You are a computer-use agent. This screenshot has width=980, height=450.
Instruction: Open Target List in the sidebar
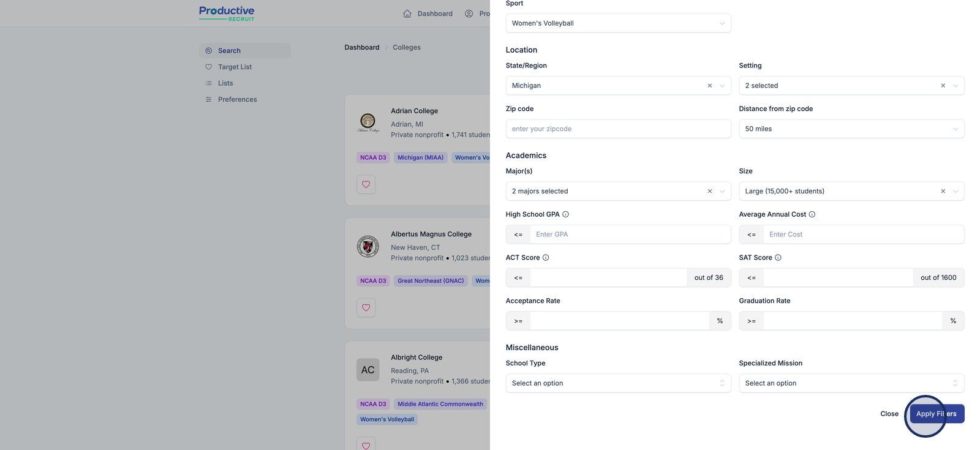235,67
